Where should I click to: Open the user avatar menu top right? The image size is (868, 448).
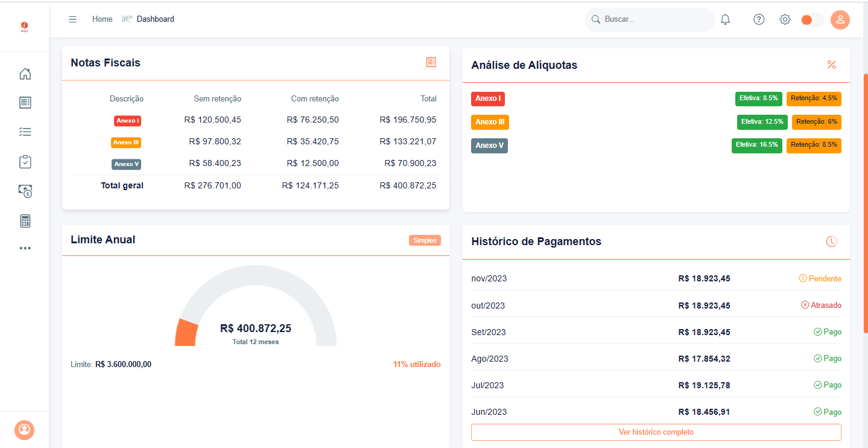(x=840, y=20)
